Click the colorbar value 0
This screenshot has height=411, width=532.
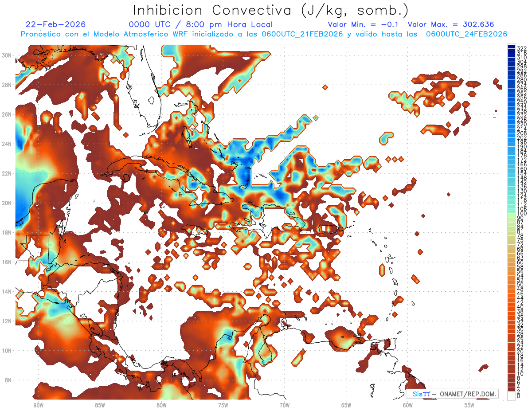(519, 396)
